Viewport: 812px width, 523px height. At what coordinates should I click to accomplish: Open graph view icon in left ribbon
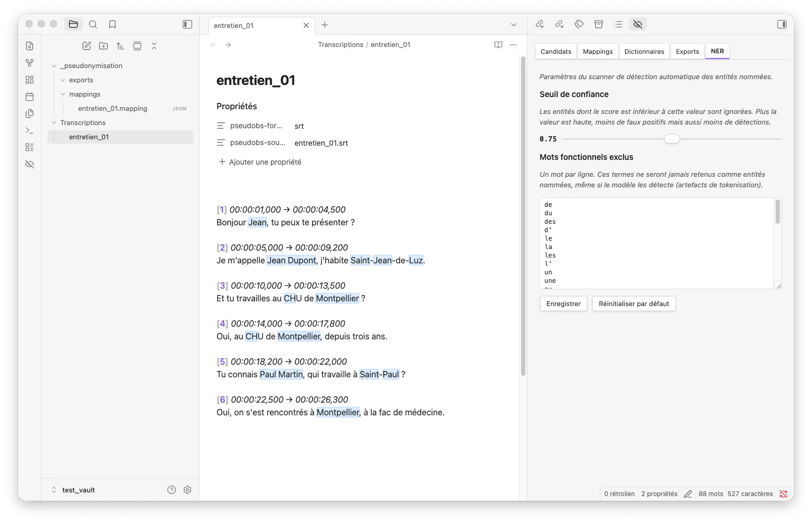coord(30,63)
